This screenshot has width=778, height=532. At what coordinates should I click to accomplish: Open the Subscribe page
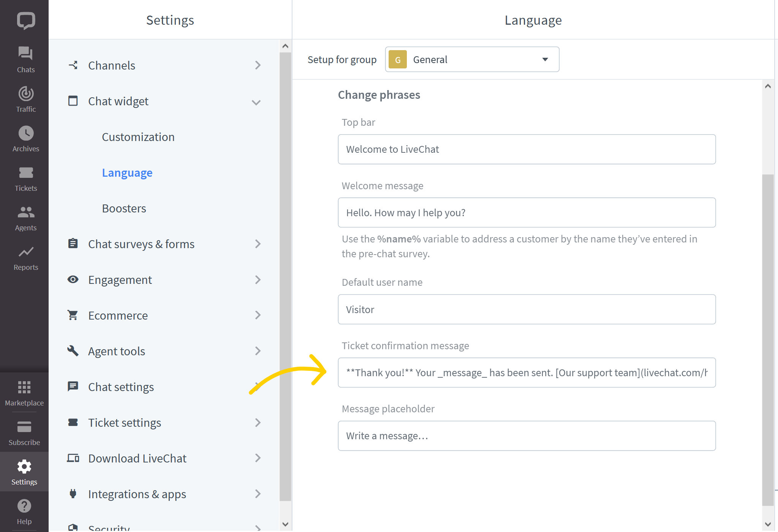pyautogui.click(x=24, y=431)
